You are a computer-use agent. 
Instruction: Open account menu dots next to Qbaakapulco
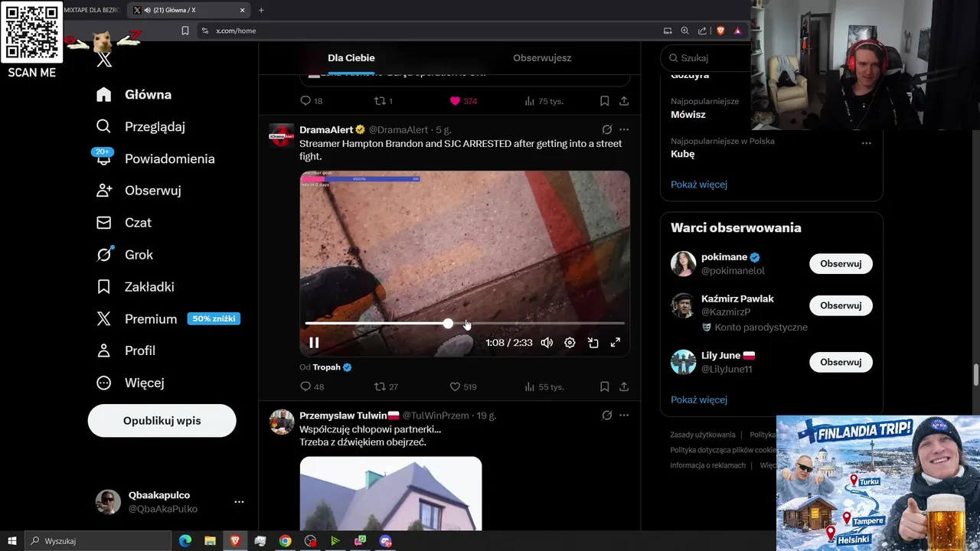[x=239, y=502]
